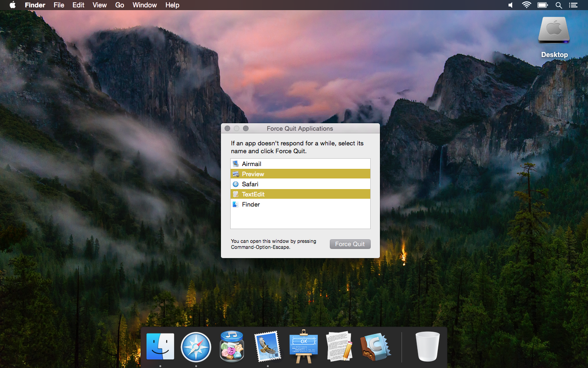Open Finder from the Dock
This screenshot has width=588, height=368.
160,346
